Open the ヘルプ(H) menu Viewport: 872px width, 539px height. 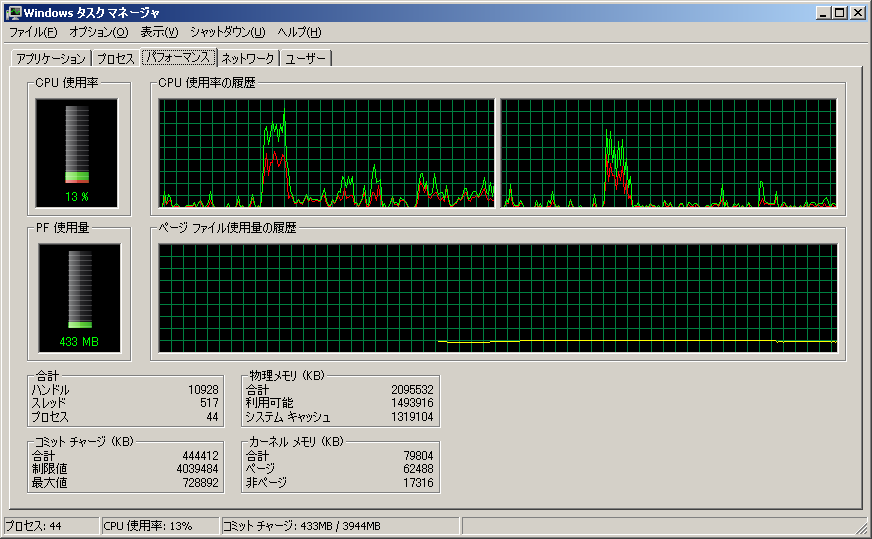[x=299, y=33]
